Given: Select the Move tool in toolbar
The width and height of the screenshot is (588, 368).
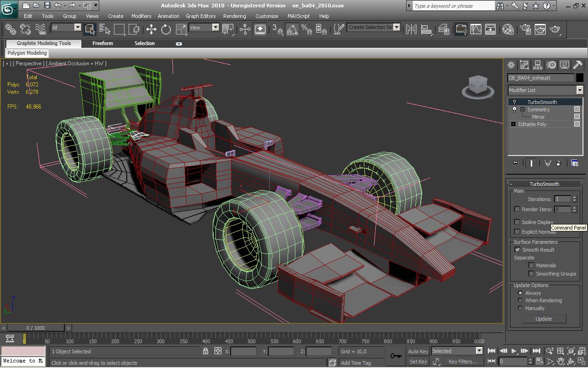Looking at the screenshot, I should tap(151, 29).
